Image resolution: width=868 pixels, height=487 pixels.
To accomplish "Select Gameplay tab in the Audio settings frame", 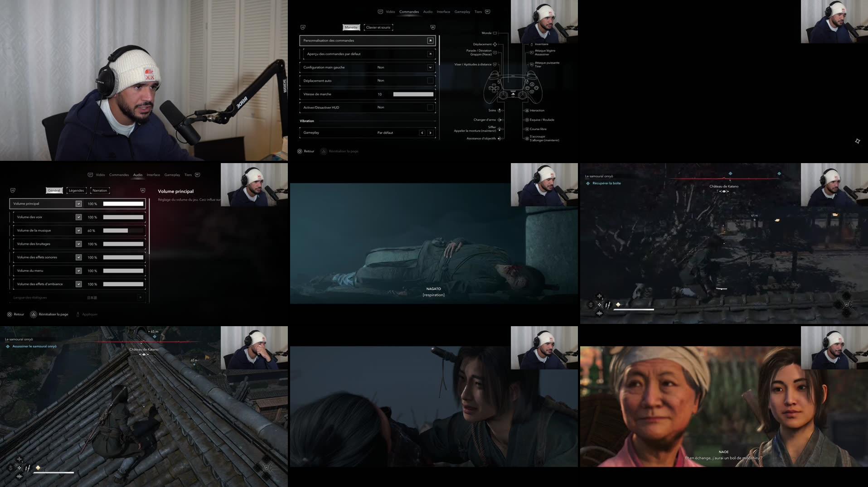I will (172, 175).
